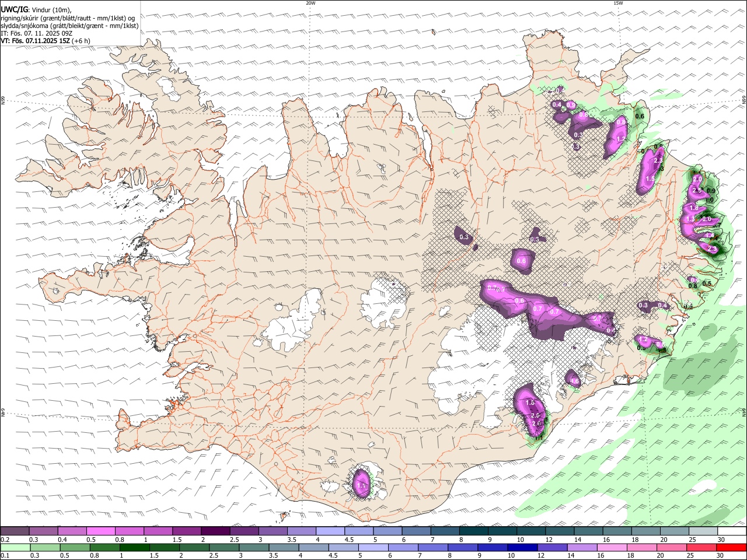Click the light lavender 4 swatch in upper legend
Viewport: 747px width, 560px height.
click(x=329, y=531)
